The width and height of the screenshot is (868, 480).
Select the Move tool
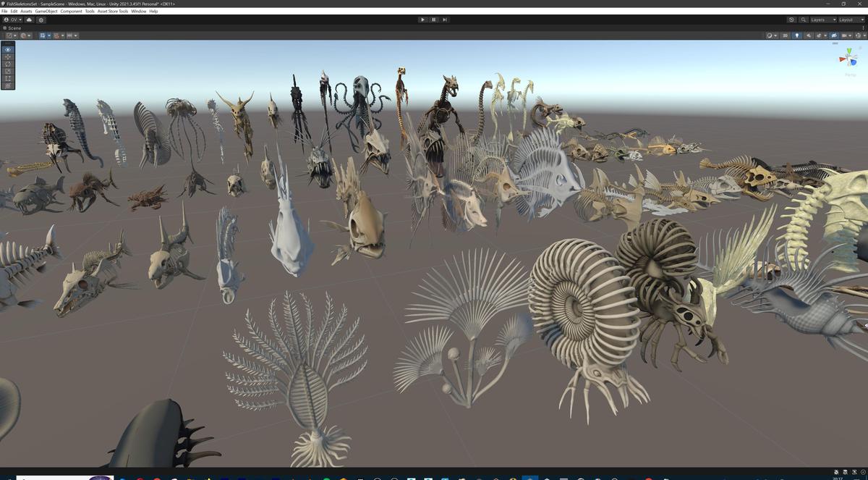click(x=8, y=56)
